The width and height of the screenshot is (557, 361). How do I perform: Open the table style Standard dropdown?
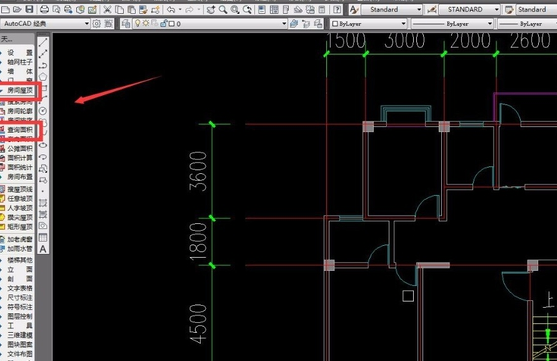pos(536,10)
